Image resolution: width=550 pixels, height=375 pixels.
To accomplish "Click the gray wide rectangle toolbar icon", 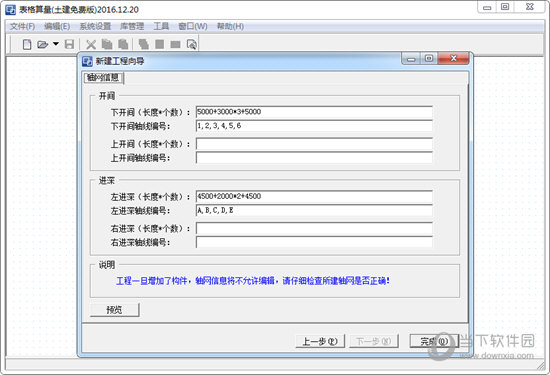I will (175, 45).
